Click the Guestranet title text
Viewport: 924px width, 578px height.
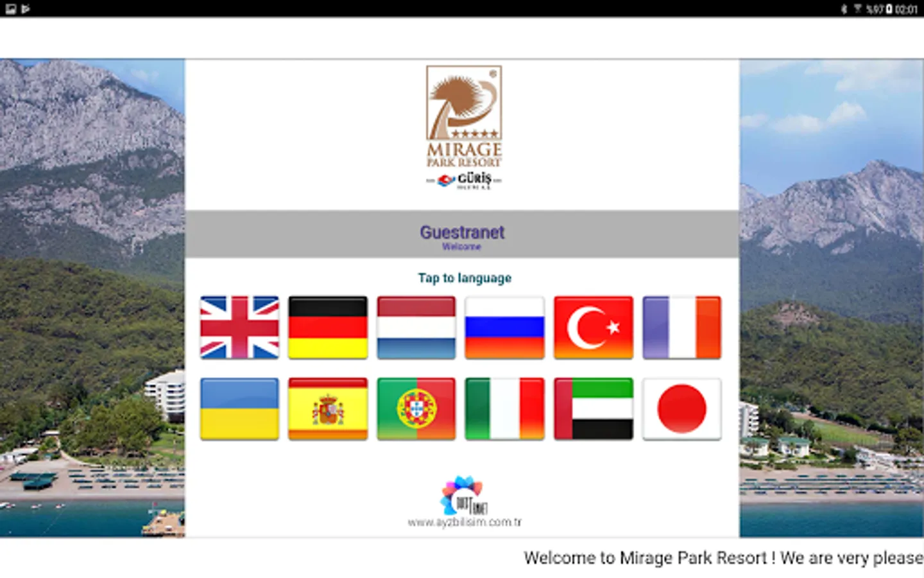[462, 232]
